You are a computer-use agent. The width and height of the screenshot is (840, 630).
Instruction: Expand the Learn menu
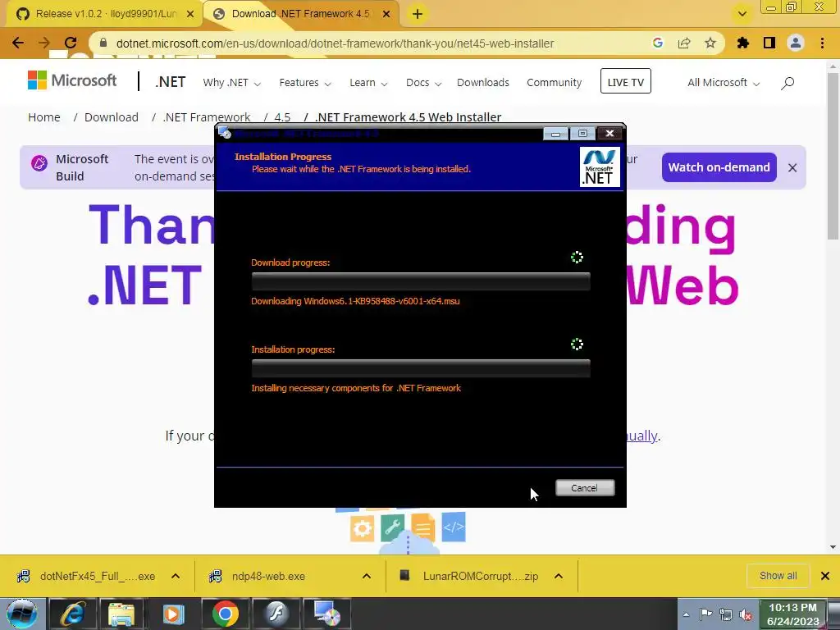(368, 83)
